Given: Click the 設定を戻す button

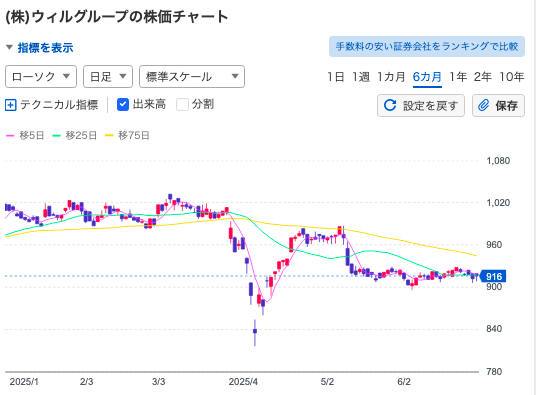Looking at the screenshot, I should pos(421,106).
